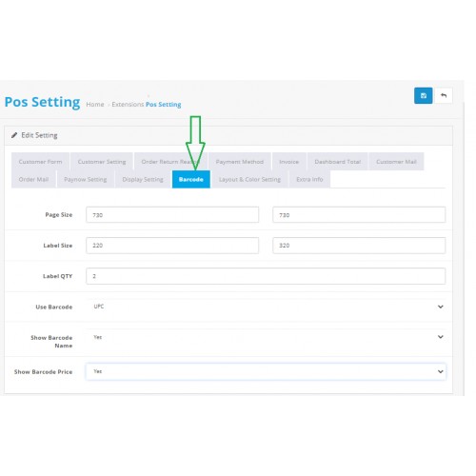The height and width of the screenshot is (476, 476).
Task: Open the Dashboard Total tab
Action: [338, 162]
